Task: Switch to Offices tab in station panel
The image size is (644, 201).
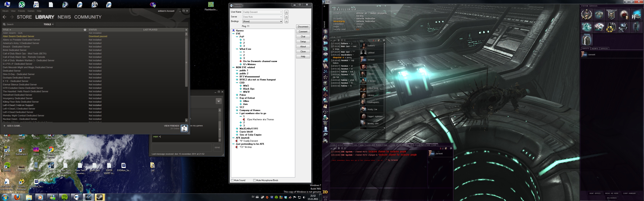Action: (604, 48)
